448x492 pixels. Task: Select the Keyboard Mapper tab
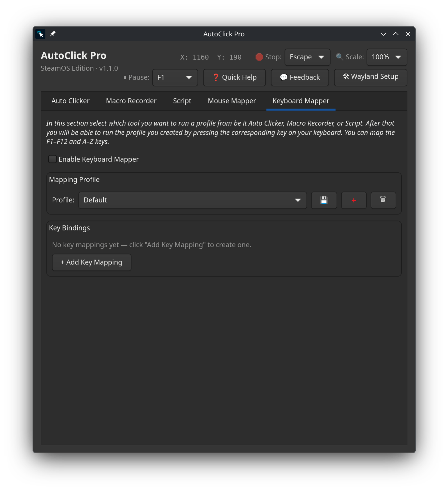click(x=301, y=101)
